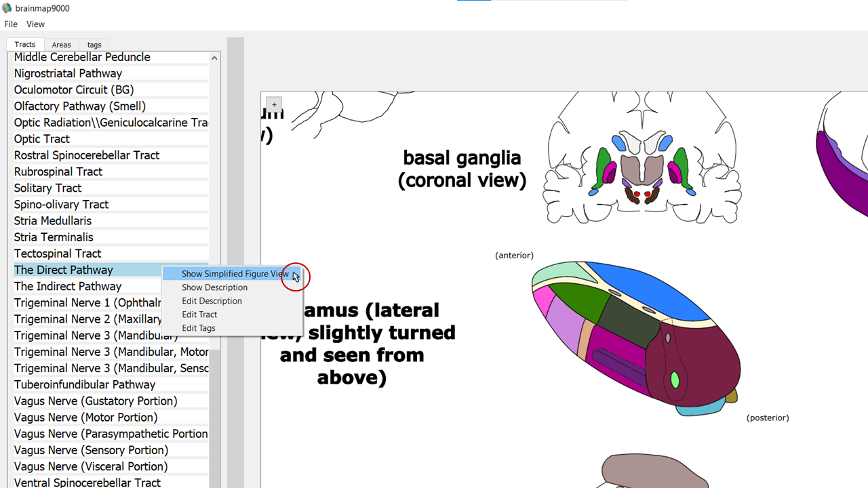Choose Edit Tract menu entry
The image size is (868, 488).
pyautogui.click(x=199, y=314)
